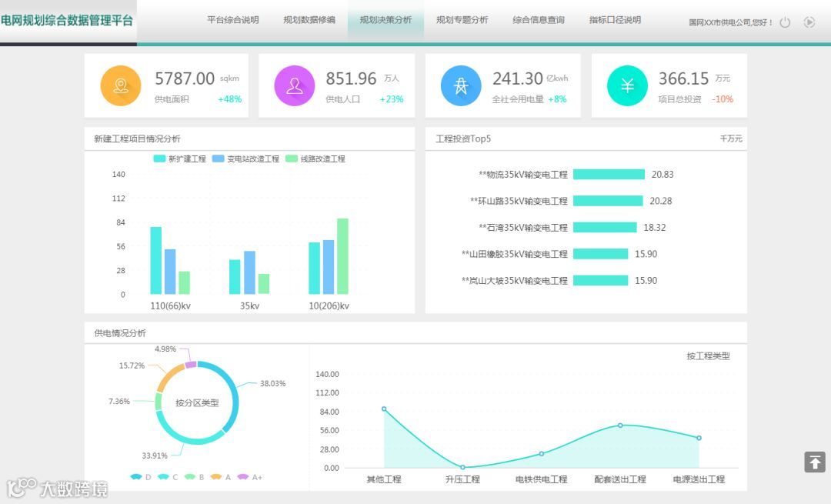Screen dimensions: 831x504
Task: Click the -10% investment change
Action: coord(723,99)
